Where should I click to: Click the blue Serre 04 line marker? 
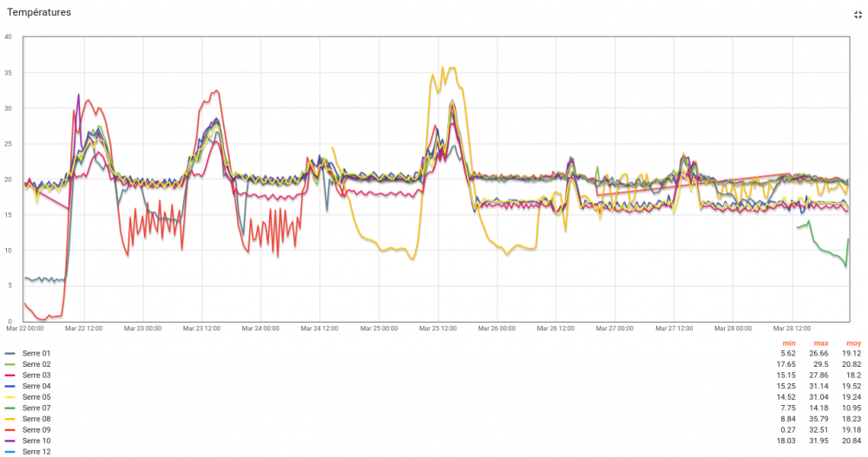[x=10, y=386]
